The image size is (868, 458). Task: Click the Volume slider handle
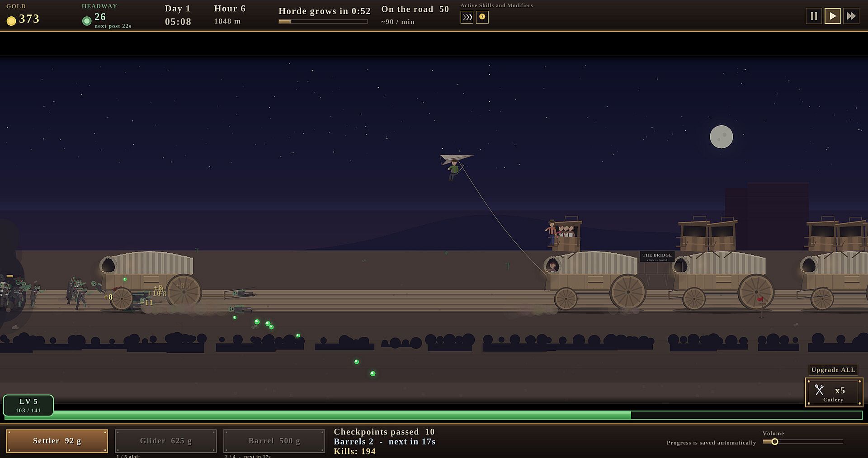[x=775, y=442]
